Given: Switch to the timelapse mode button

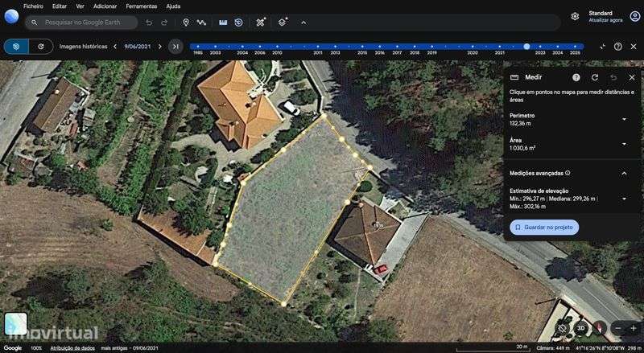Looking at the screenshot, I should [41, 47].
